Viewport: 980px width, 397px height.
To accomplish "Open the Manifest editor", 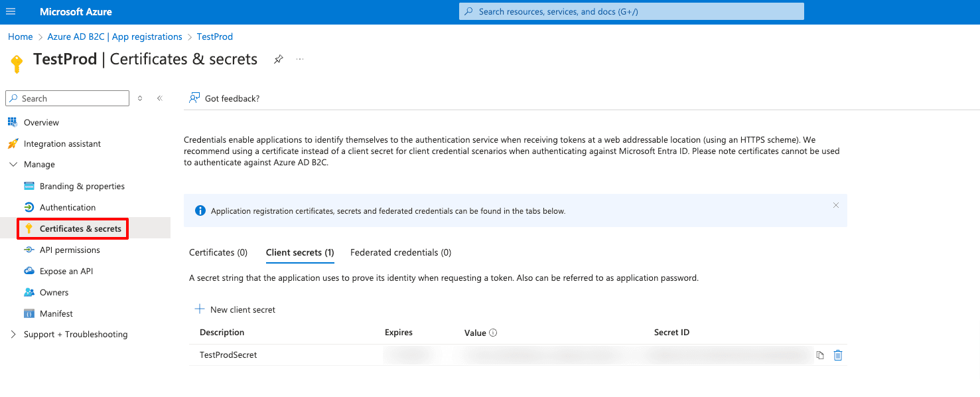I will [55, 313].
